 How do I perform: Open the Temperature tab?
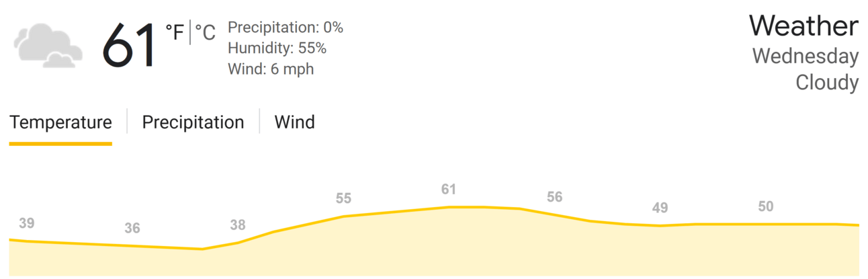click(60, 123)
